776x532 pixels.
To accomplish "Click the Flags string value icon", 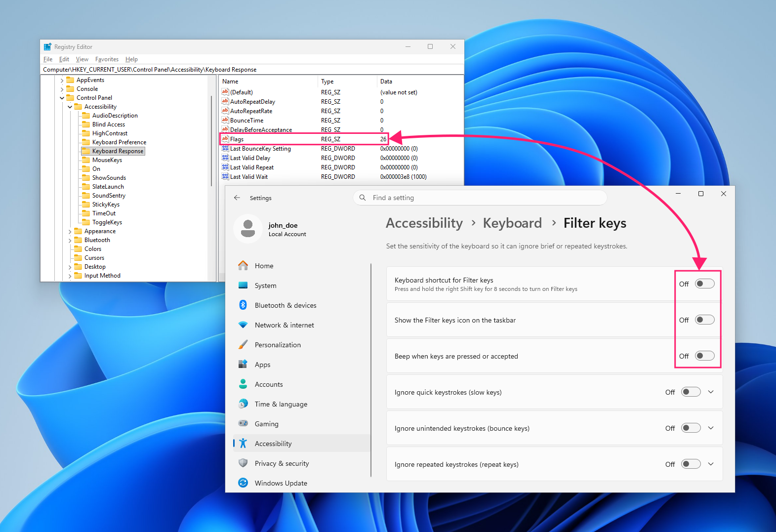I will click(x=225, y=139).
